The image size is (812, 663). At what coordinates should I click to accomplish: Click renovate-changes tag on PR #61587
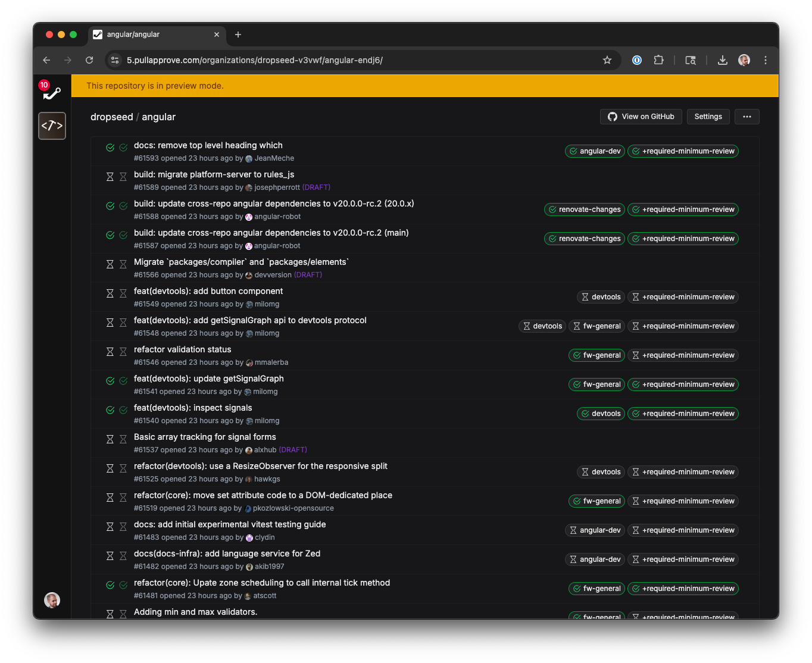coord(585,239)
